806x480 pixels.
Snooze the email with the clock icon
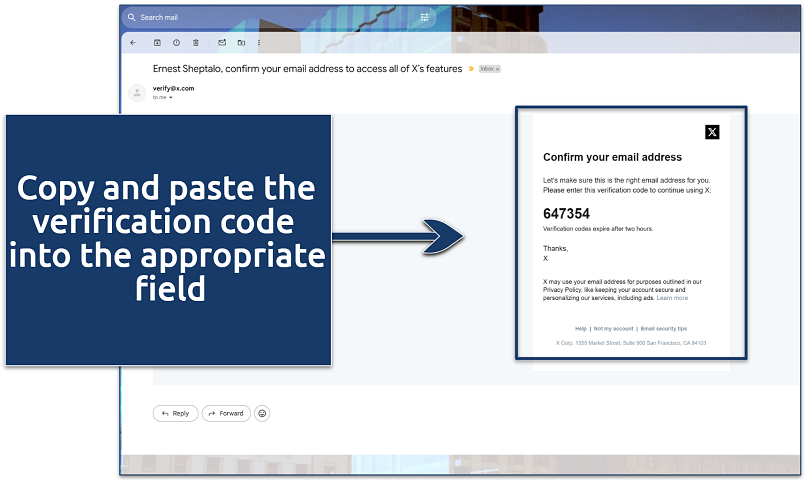(x=176, y=43)
